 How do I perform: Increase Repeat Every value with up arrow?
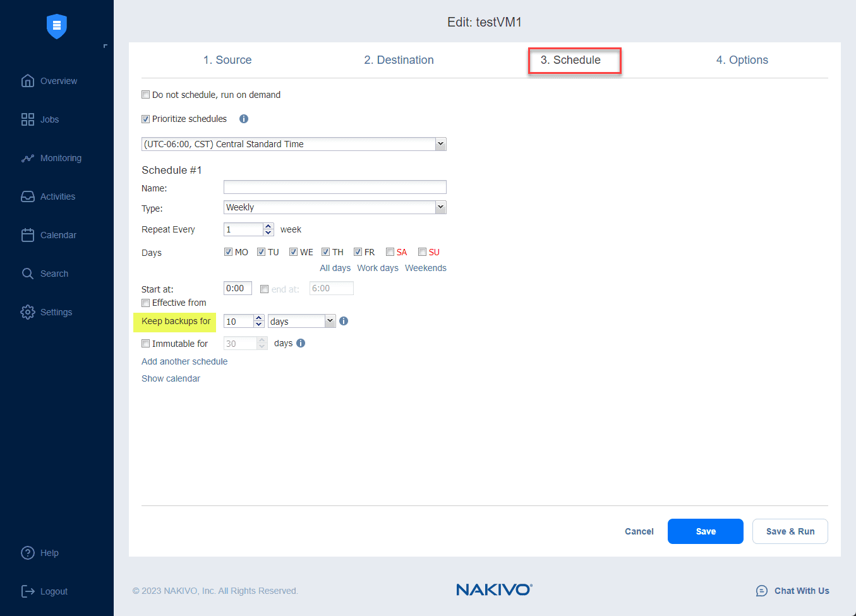(x=268, y=226)
